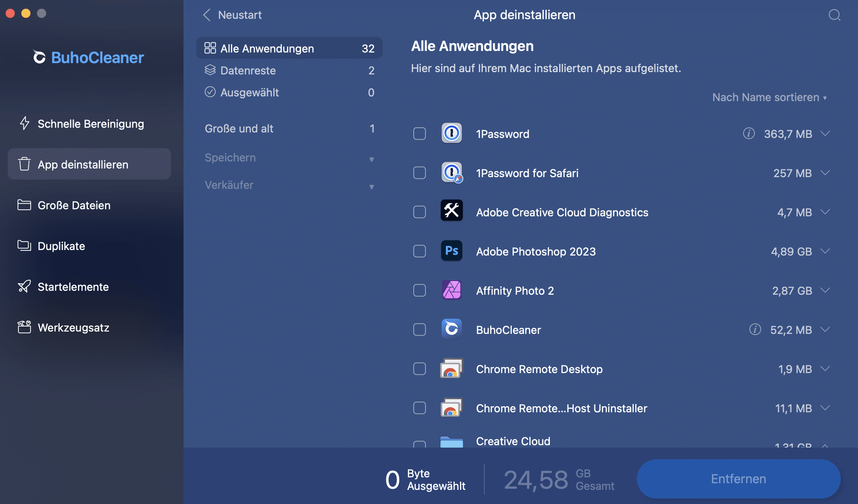Image resolution: width=858 pixels, height=504 pixels.
Task: Click the grid icon beside Alle Anwendungen
Action: coord(210,48)
